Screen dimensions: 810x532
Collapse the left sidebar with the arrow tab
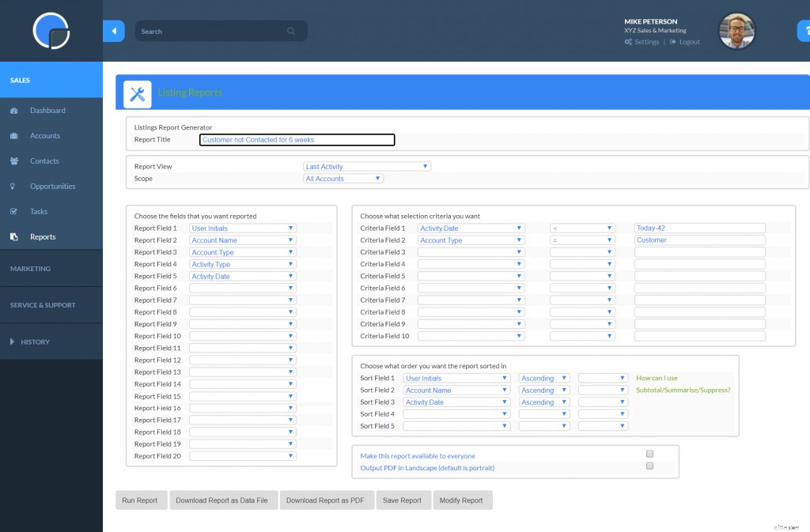pos(112,30)
